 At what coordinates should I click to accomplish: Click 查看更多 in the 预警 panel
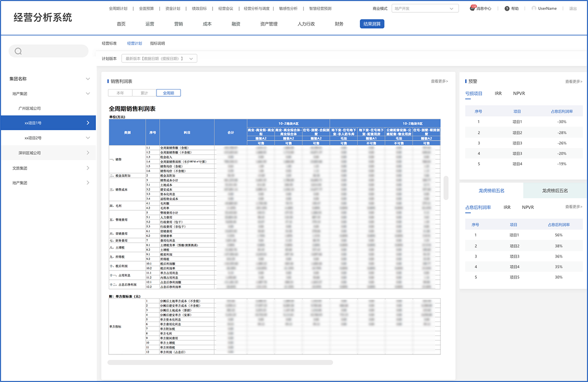point(573,81)
